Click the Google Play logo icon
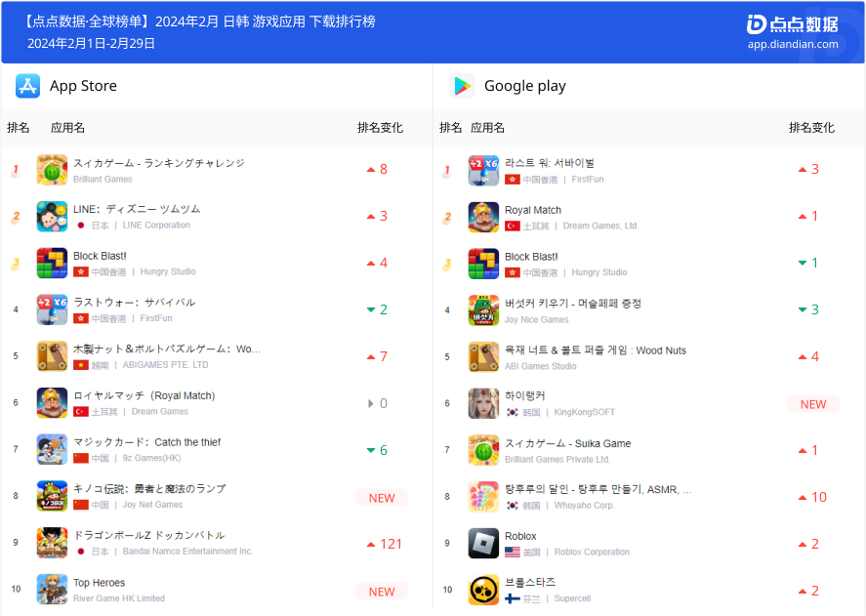This screenshot has height=616, width=866. point(462,86)
